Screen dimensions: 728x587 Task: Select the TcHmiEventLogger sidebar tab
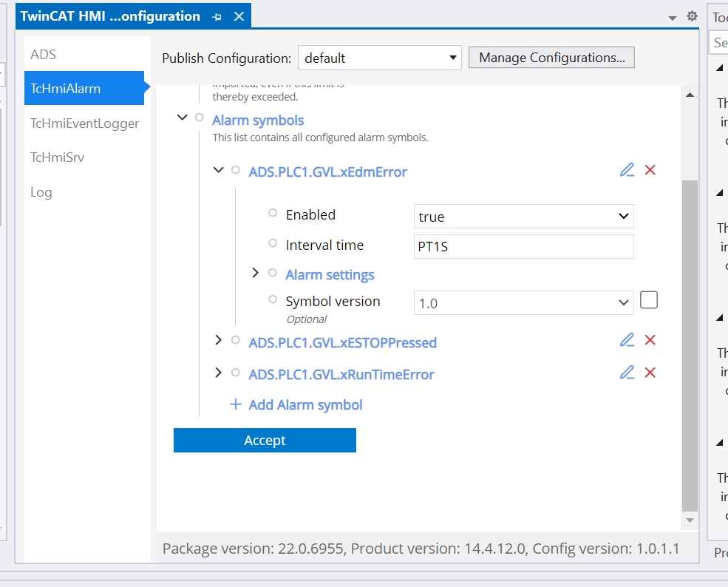coord(84,123)
